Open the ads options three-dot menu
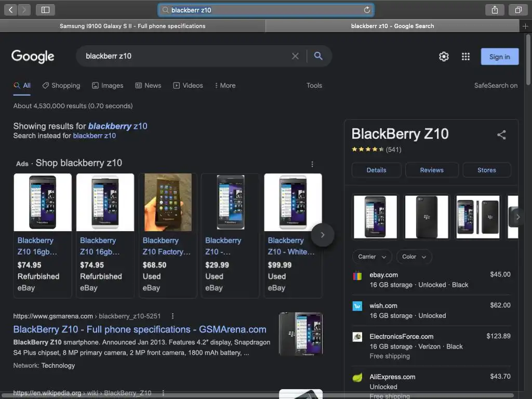 pyautogui.click(x=312, y=164)
